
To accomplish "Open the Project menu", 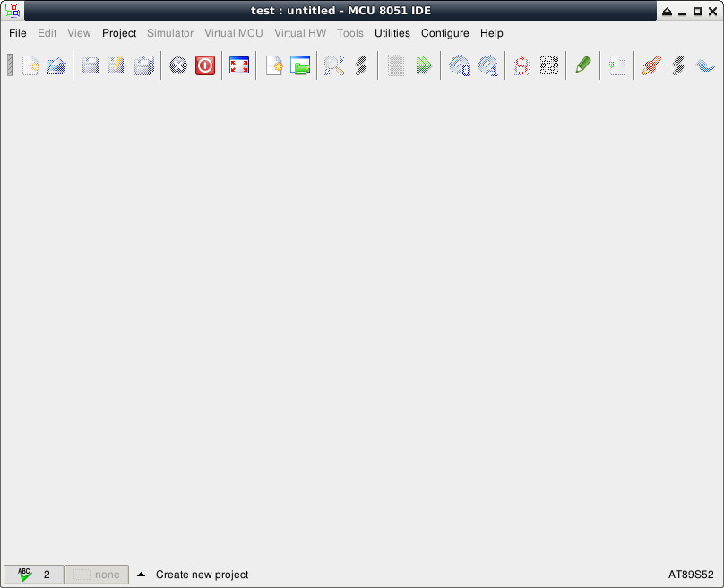I will [119, 33].
